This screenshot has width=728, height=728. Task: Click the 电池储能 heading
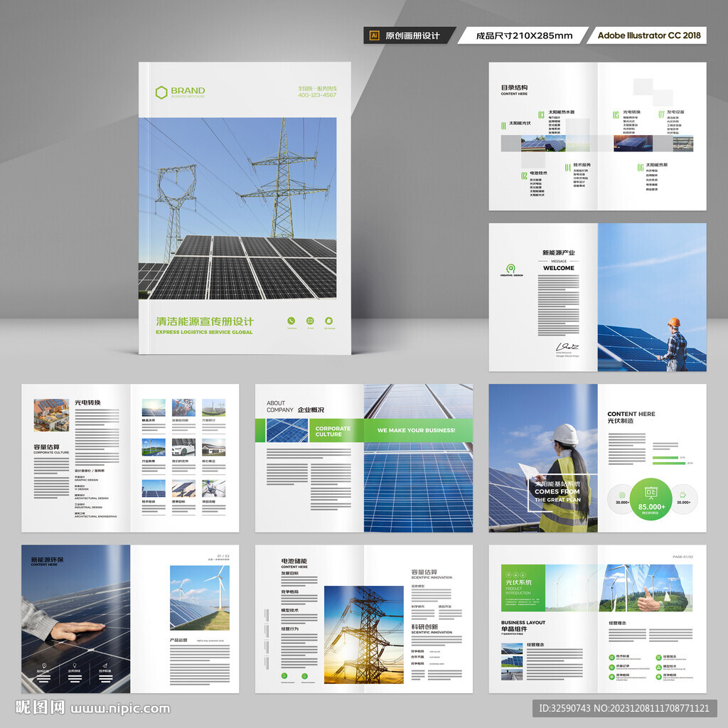(x=294, y=561)
